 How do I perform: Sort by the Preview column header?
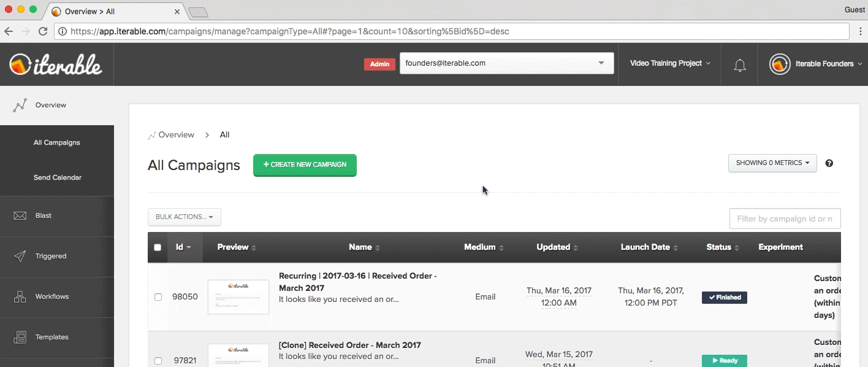pyautogui.click(x=237, y=247)
